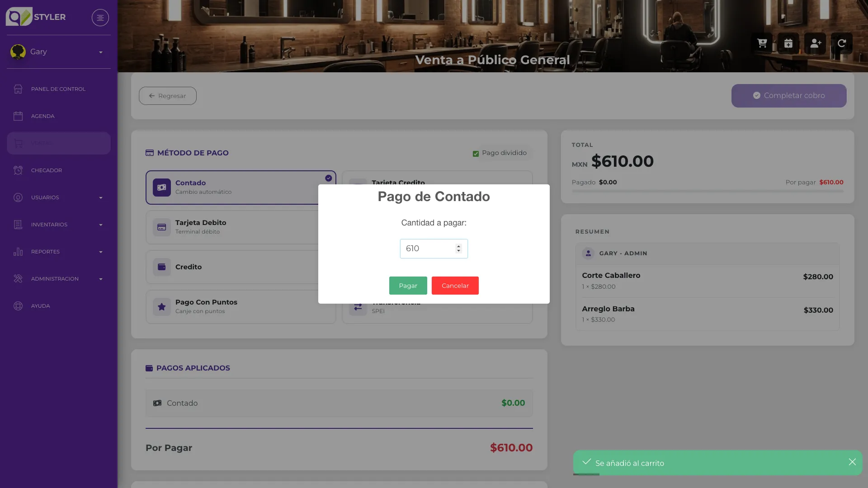868x488 pixels.
Task: Select the Contado payment method option
Action: [x=241, y=188]
